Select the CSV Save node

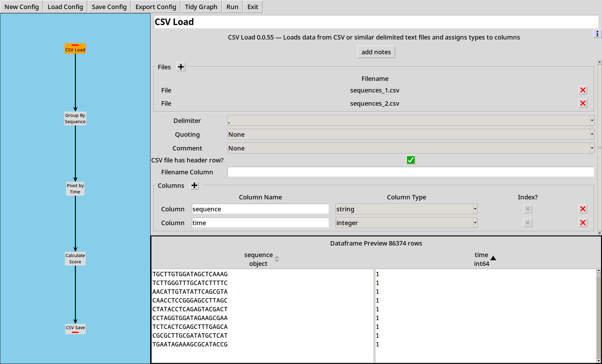[x=75, y=329]
